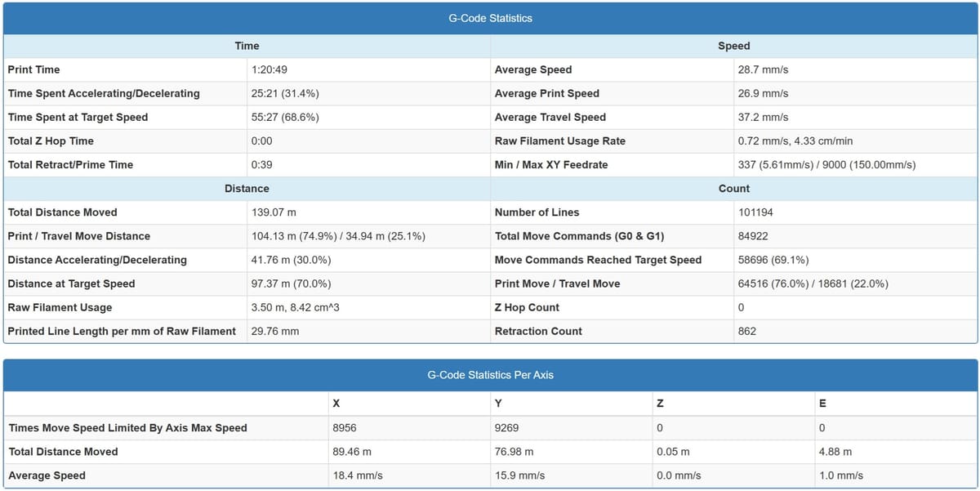Click Total Move Commands (G0 & G1) label

point(579,235)
